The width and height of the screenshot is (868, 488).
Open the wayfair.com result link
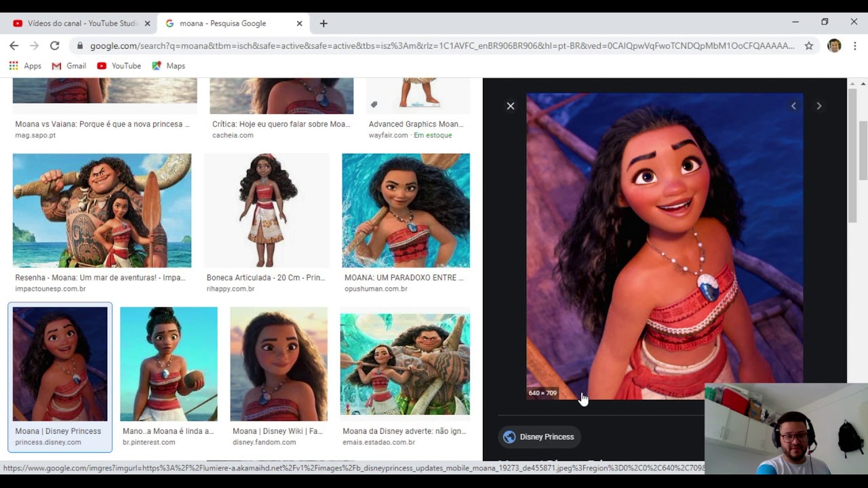pos(389,135)
